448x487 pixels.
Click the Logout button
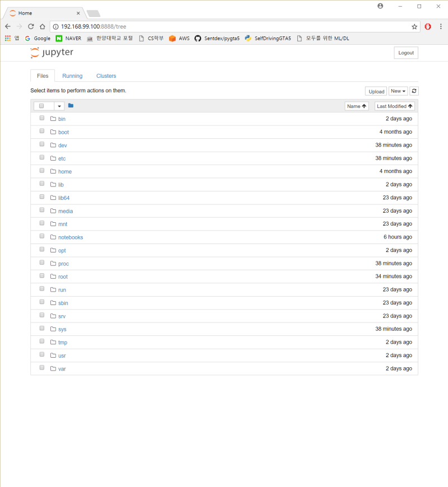click(x=405, y=52)
